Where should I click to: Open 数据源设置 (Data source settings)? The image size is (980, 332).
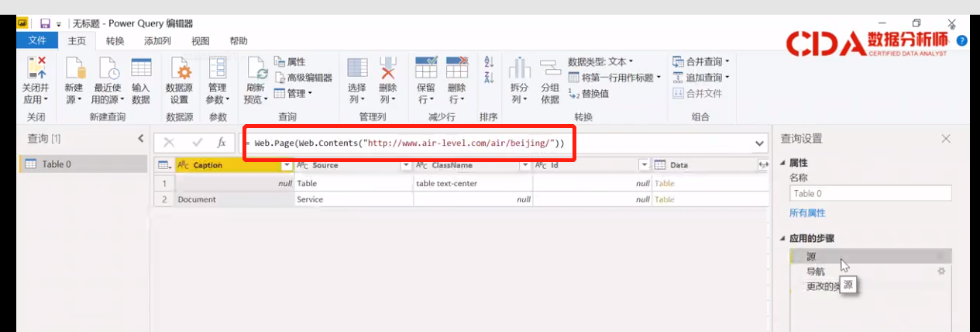pyautogui.click(x=179, y=81)
